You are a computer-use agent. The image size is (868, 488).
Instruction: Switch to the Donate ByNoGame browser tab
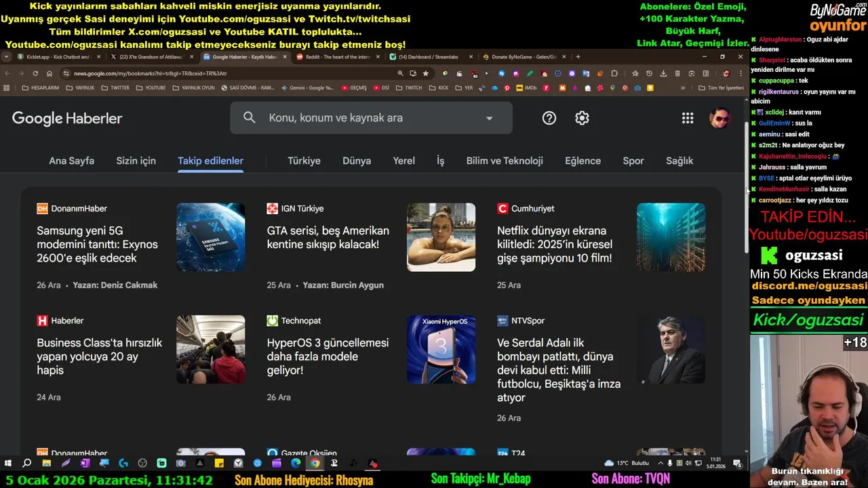[x=523, y=57]
